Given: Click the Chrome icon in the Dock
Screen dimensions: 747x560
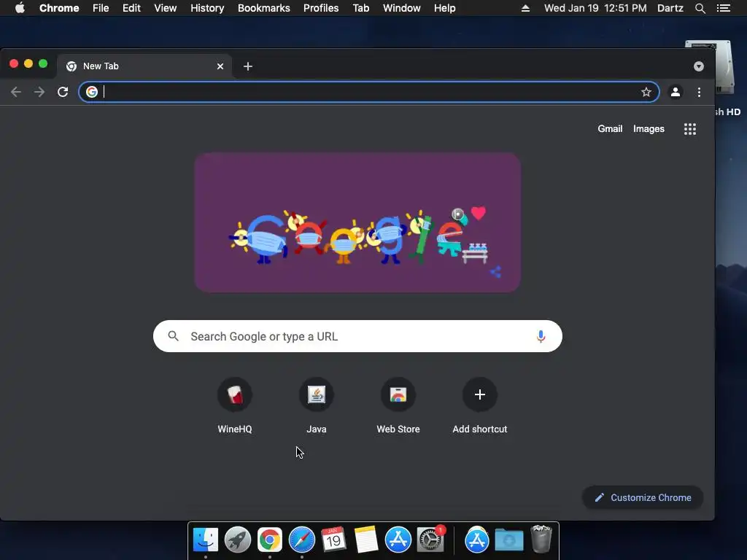Looking at the screenshot, I should tap(270, 540).
